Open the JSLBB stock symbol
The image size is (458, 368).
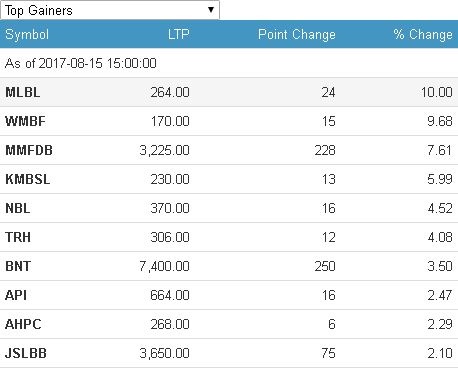click(x=26, y=353)
